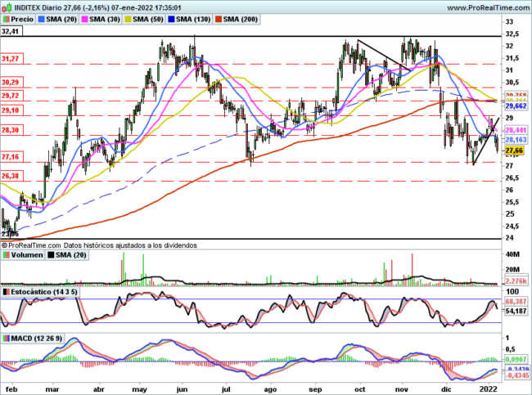Open the SMA (50) legend label
The height and width of the screenshot is (395, 532).
148,20
